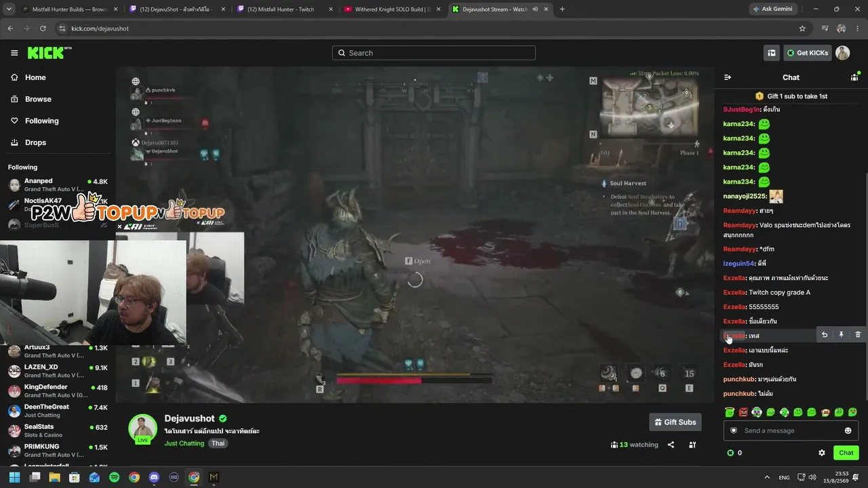Open the rewards store icon beside Get KICKs
Screen dimensions: 868x488
(x=772, y=53)
